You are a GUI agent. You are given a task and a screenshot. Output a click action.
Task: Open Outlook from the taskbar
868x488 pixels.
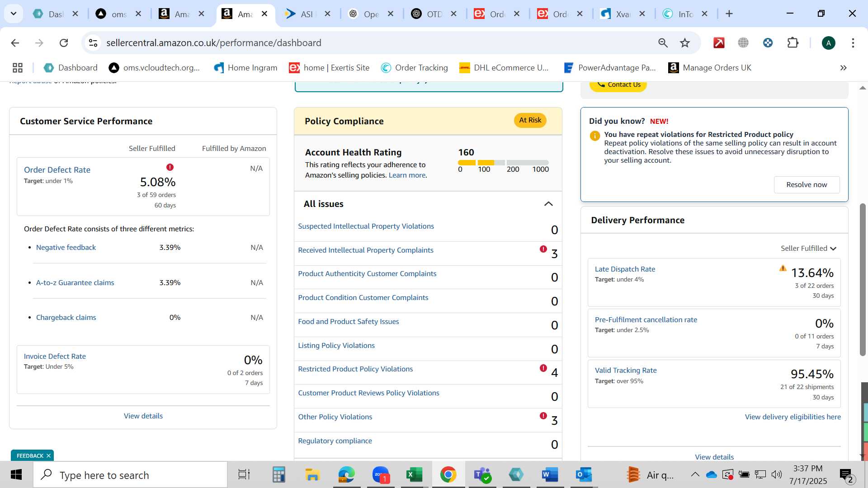pos(584,475)
